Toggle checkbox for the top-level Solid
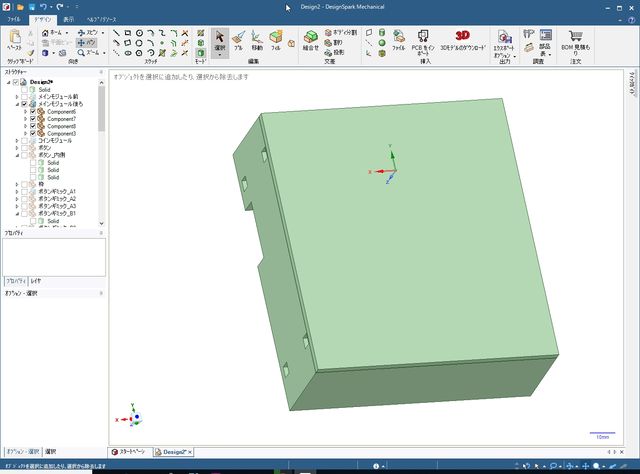The image size is (640, 474). [24, 89]
